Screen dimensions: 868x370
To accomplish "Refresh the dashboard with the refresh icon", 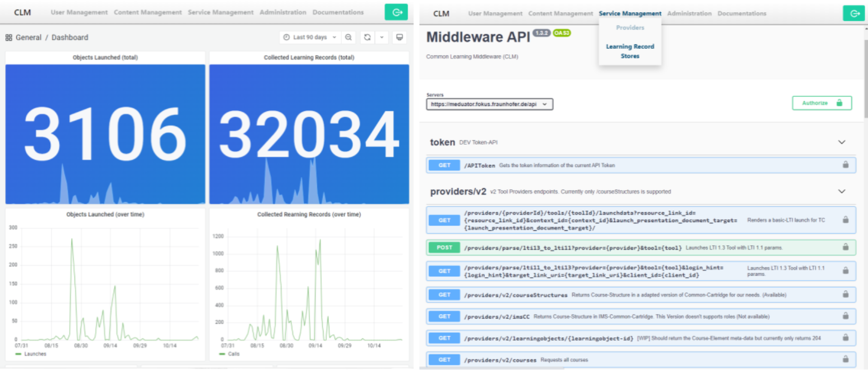I will (x=367, y=37).
